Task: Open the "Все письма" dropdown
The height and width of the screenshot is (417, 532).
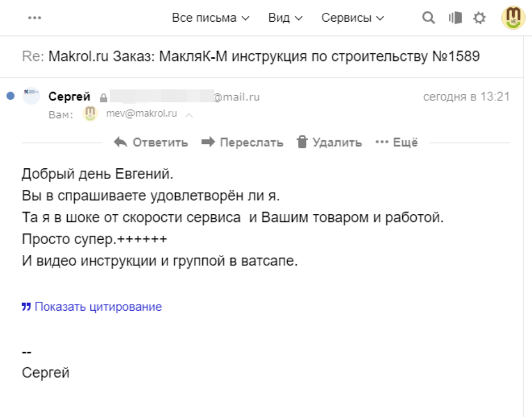Action: tap(211, 18)
